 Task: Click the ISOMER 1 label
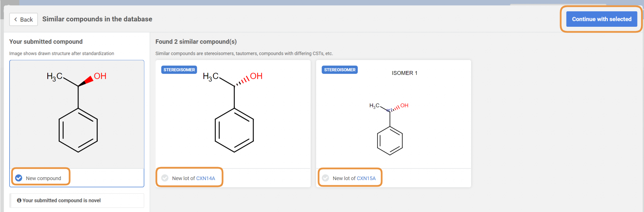[x=404, y=73]
